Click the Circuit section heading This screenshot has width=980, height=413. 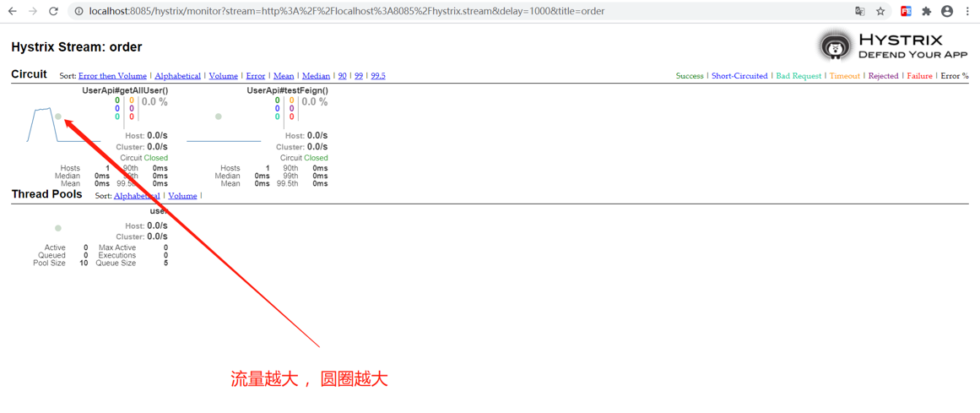coord(29,74)
